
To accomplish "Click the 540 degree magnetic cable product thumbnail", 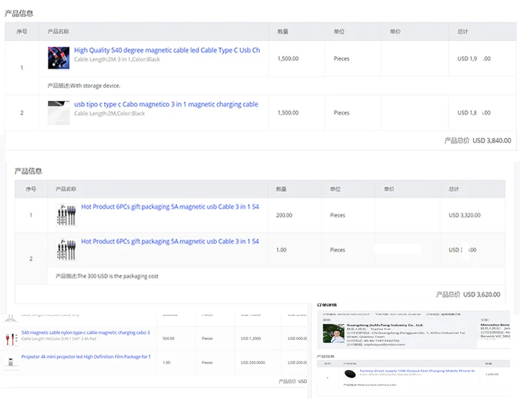I will (x=58, y=58).
